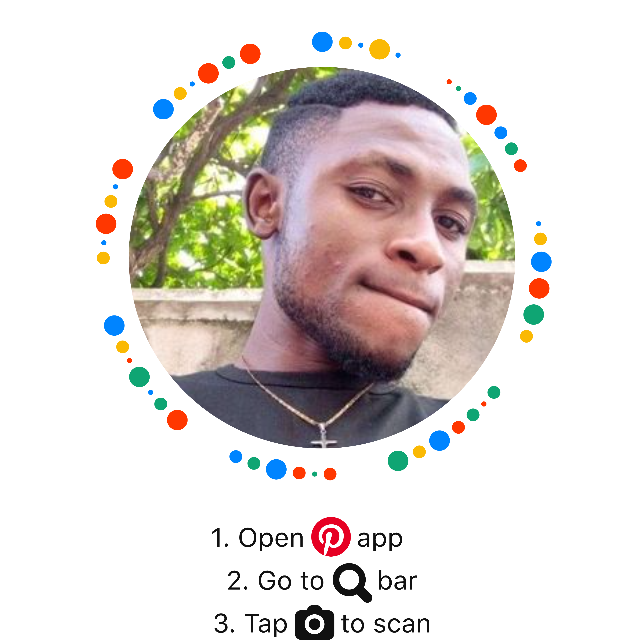The height and width of the screenshot is (644, 644).
Task: Click tiny green dot between bottom red dots
Action: click(315, 474)
